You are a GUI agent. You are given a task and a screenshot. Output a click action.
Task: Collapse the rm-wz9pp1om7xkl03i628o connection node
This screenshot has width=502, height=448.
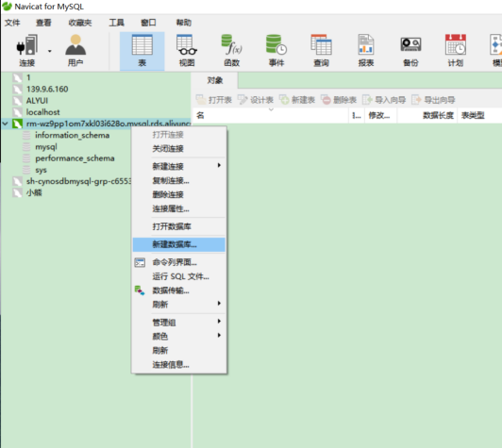(x=5, y=124)
